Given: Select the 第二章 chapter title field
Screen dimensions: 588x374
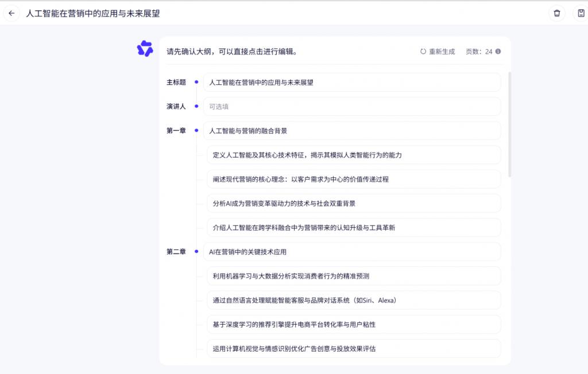Looking at the screenshot, I should click(351, 252).
